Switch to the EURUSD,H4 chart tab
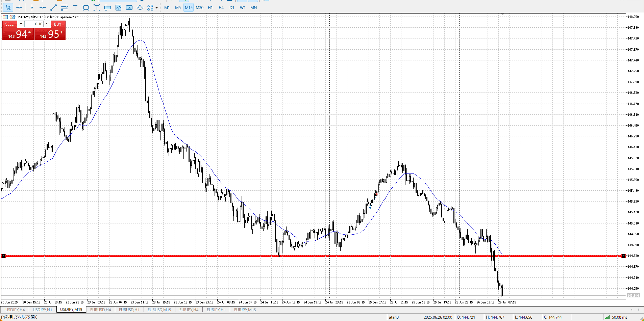The width and height of the screenshot is (644, 321). coord(100,310)
